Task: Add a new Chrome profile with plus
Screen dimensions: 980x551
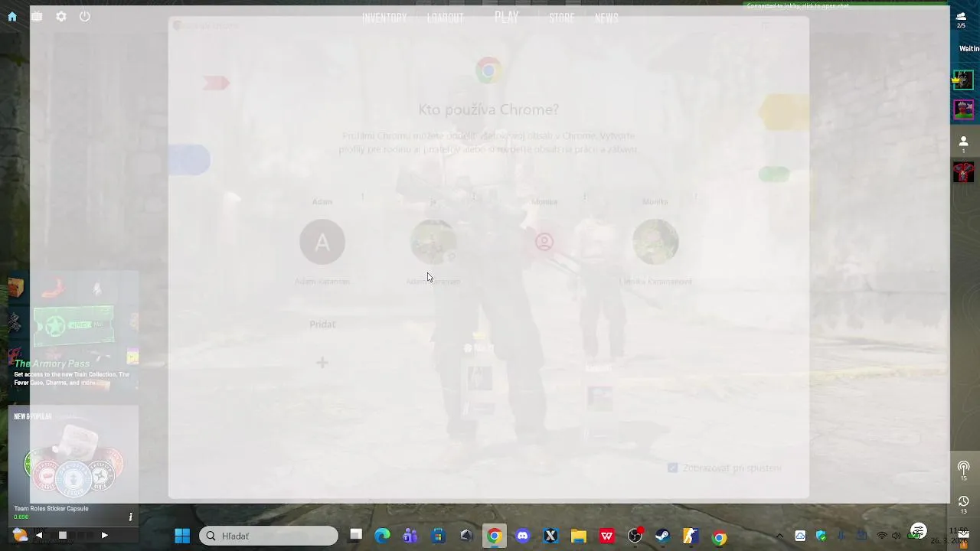Action: (322, 363)
